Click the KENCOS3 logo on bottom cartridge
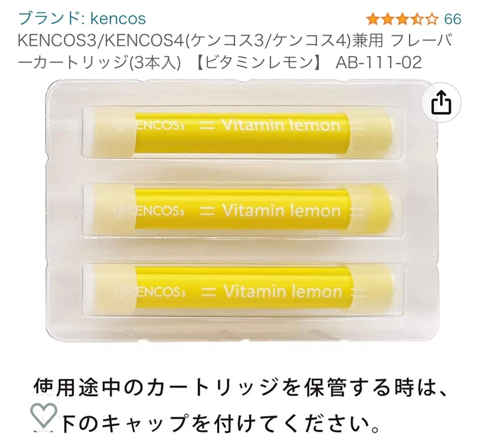This screenshot has height=448, width=479. tap(149, 292)
